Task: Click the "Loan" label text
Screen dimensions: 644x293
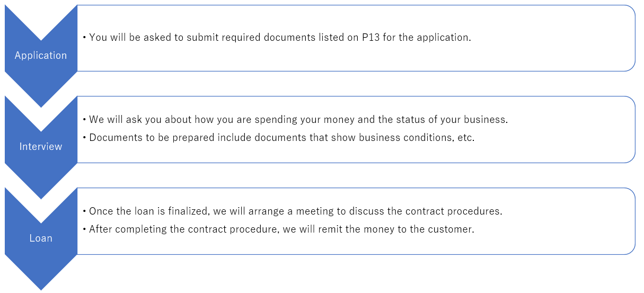Action: click(x=41, y=238)
